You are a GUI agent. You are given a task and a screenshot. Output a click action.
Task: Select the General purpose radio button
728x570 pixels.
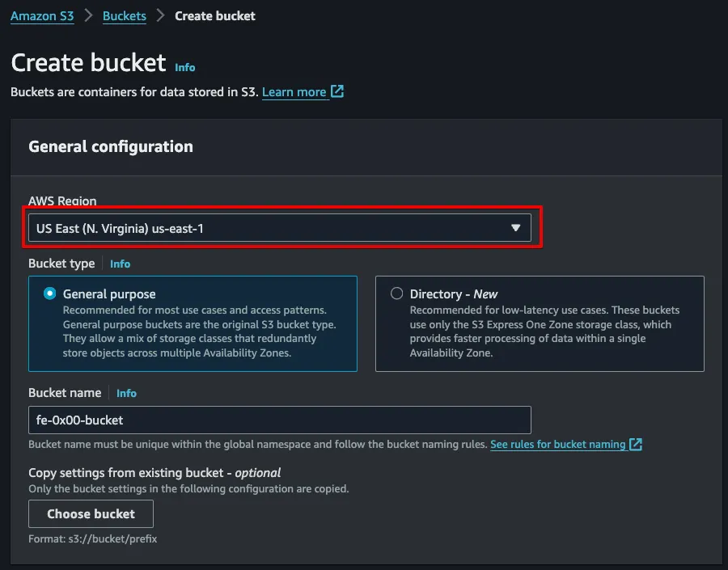pyautogui.click(x=51, y=294)
